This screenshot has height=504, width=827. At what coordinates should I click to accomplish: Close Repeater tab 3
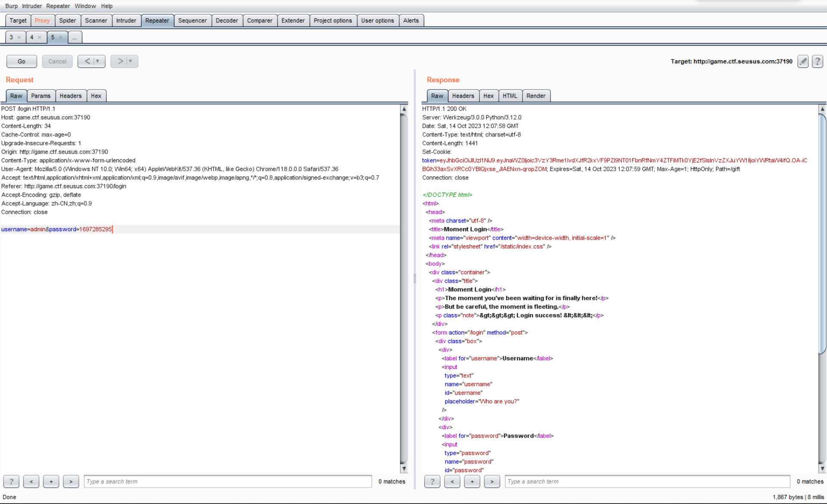[x=19, y=37]
